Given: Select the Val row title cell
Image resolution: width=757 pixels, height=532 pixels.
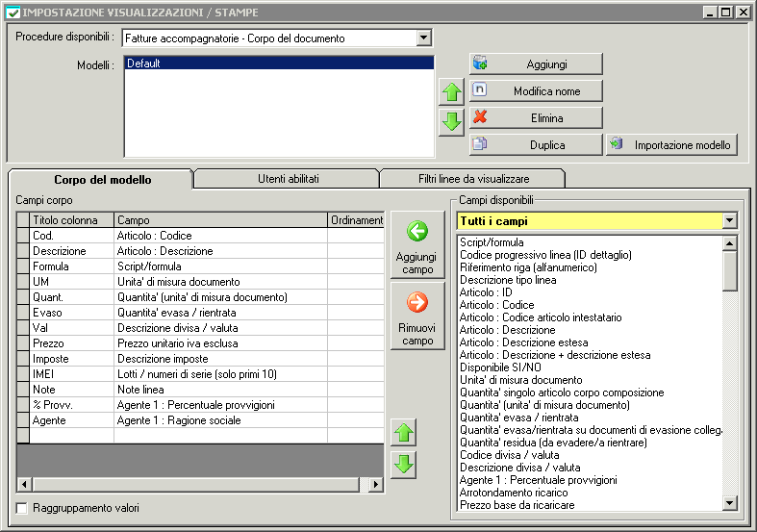Looking at the screenshot, I should click(x=72, y=328).
